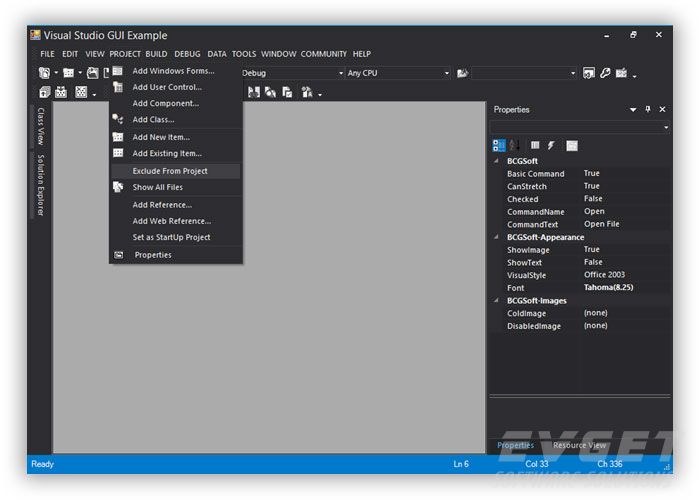Open the Any CPU platform dropdown
The width and height of the screenshot is (700, 500).
point(446,73)
